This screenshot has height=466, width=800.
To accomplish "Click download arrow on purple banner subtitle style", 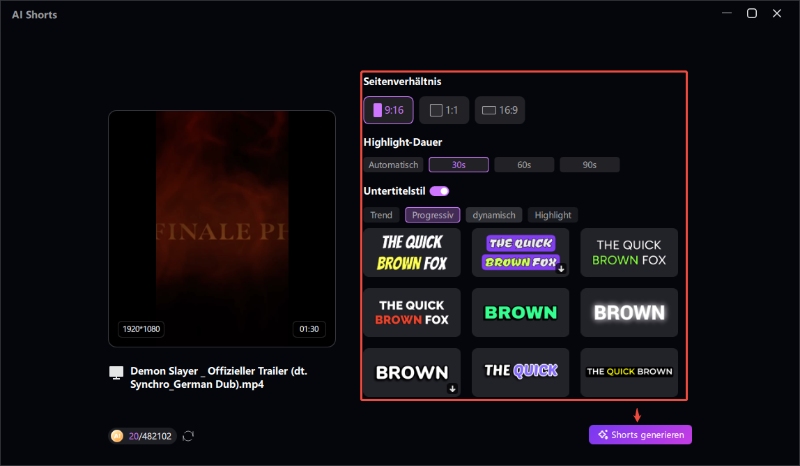I will [x=561, y=268].
